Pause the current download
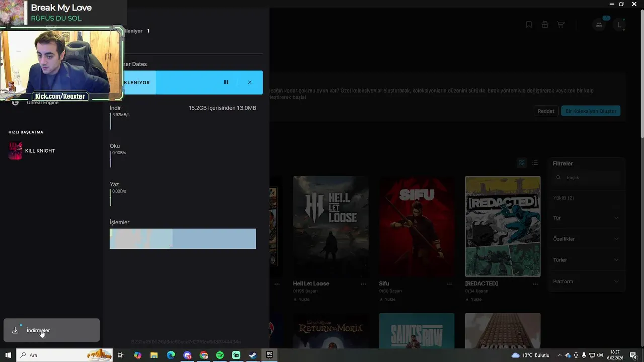This screenshot has width=644, height=362. pyautogui.click(x=226, y=82)
